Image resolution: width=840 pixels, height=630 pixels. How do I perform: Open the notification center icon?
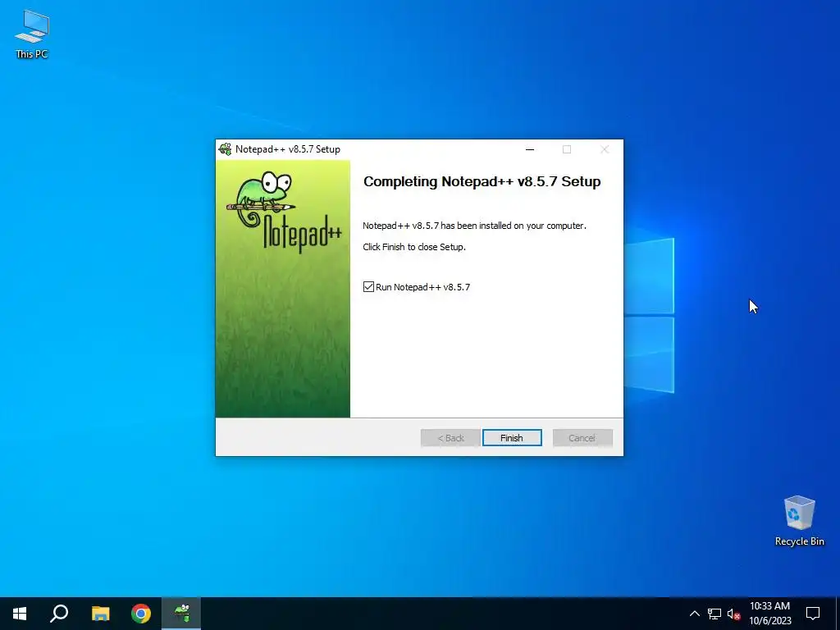(813, 614)
